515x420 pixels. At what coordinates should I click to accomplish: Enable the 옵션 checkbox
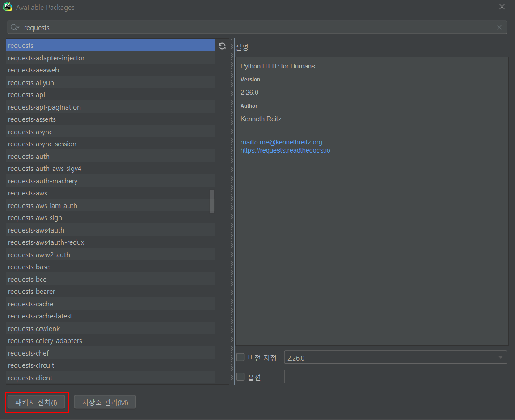240,377
